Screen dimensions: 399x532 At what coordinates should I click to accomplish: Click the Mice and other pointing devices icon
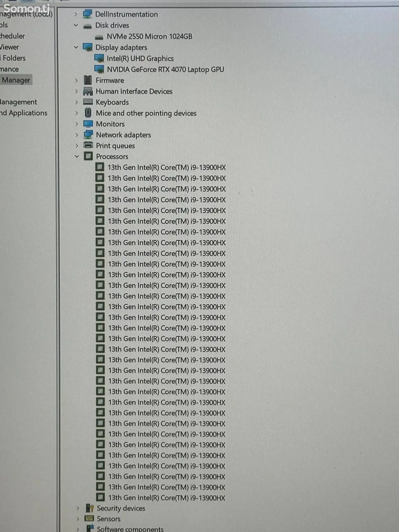click(88, 113)
